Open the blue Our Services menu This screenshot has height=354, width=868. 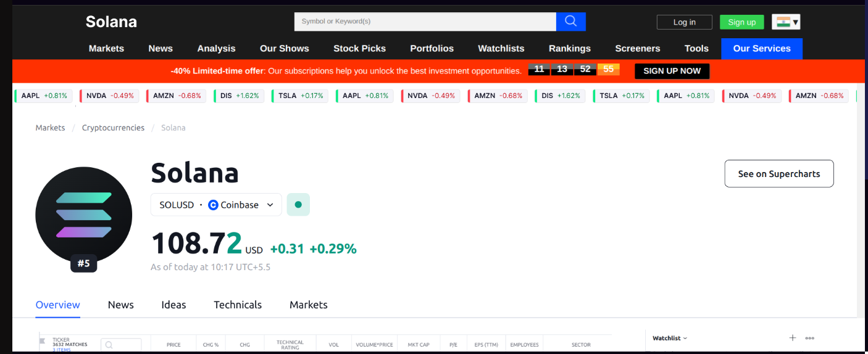(762, 48)
